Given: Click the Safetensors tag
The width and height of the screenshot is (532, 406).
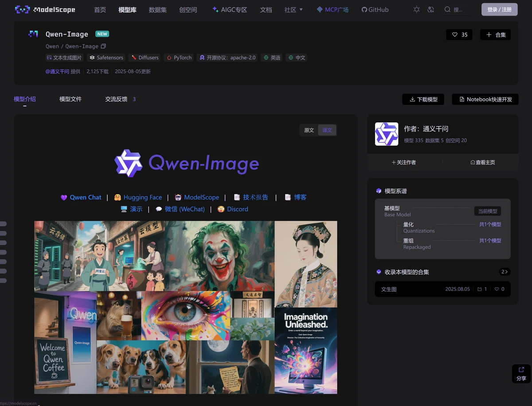Looking at the screenshot, I should coord(106,58).
